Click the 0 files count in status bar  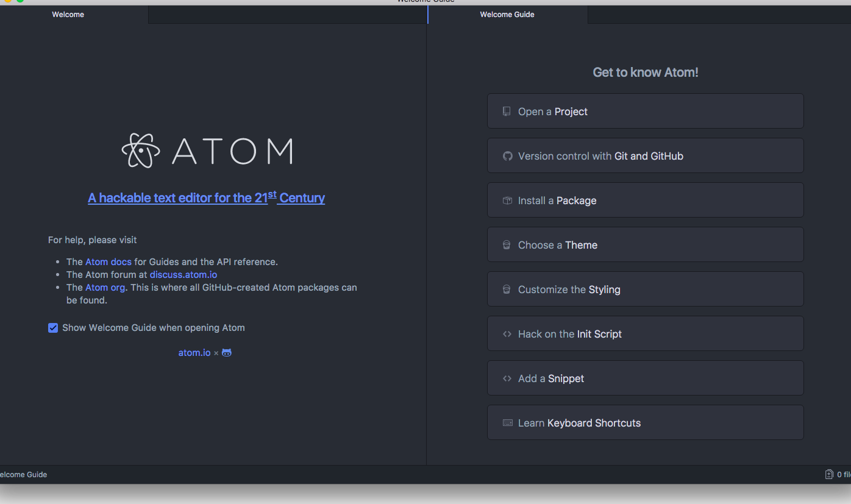844,474
